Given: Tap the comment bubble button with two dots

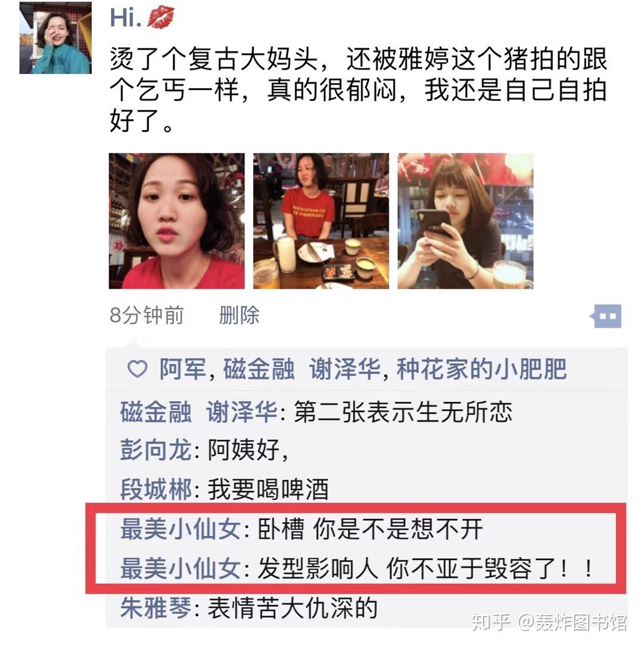Looking at the screenshot, I should pos(606,316).
